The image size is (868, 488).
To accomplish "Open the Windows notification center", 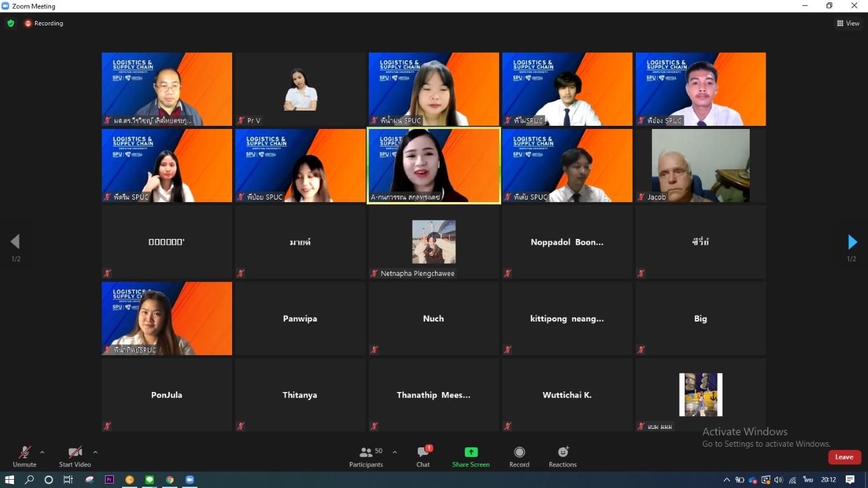I will tap(850, 480).
